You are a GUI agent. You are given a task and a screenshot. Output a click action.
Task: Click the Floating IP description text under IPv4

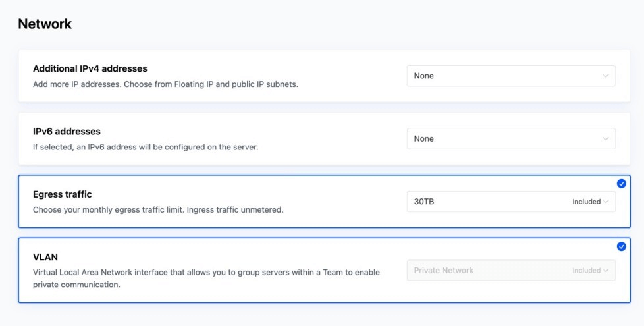pos(165,84)
